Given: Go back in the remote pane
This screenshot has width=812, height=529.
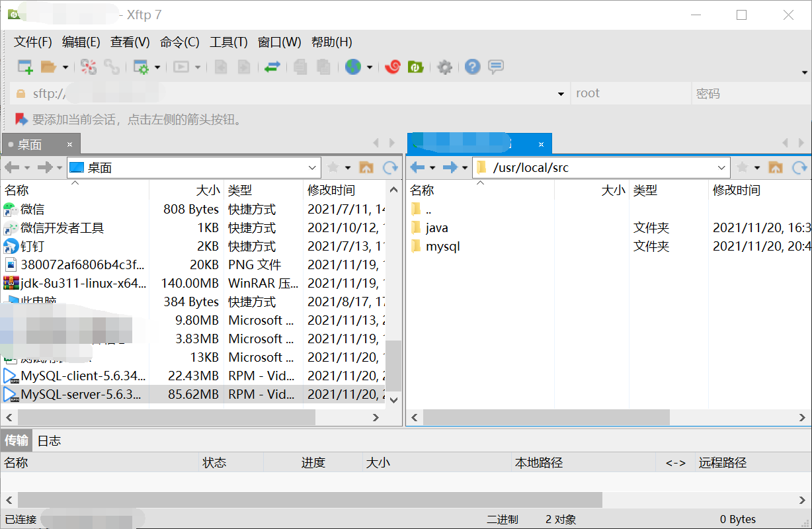Looking at the screenshot, I should click(417, 167).
